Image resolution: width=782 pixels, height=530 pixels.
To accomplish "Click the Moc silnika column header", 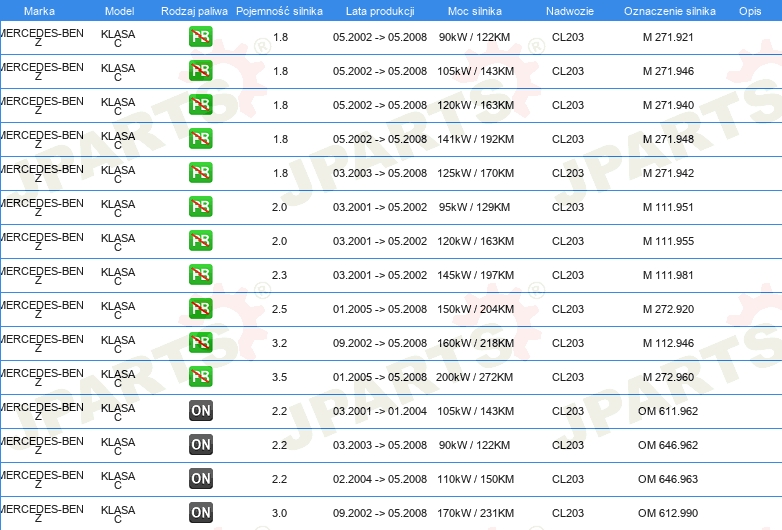I will (475, 11).
